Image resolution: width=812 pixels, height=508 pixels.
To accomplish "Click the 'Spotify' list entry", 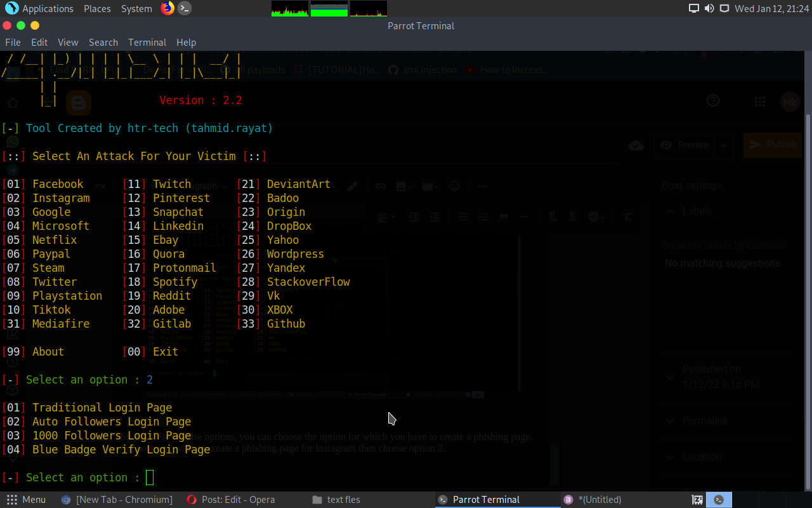I will coord(175,282).
